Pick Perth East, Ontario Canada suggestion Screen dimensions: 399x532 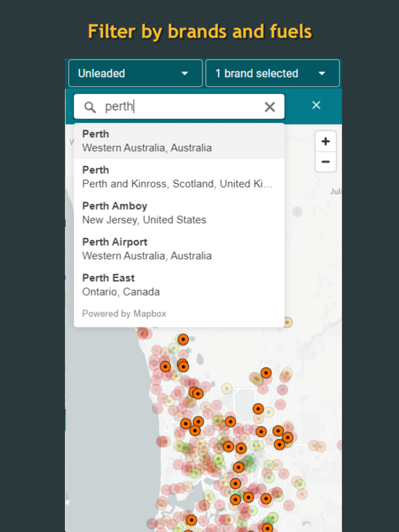[x=179, y=285]
